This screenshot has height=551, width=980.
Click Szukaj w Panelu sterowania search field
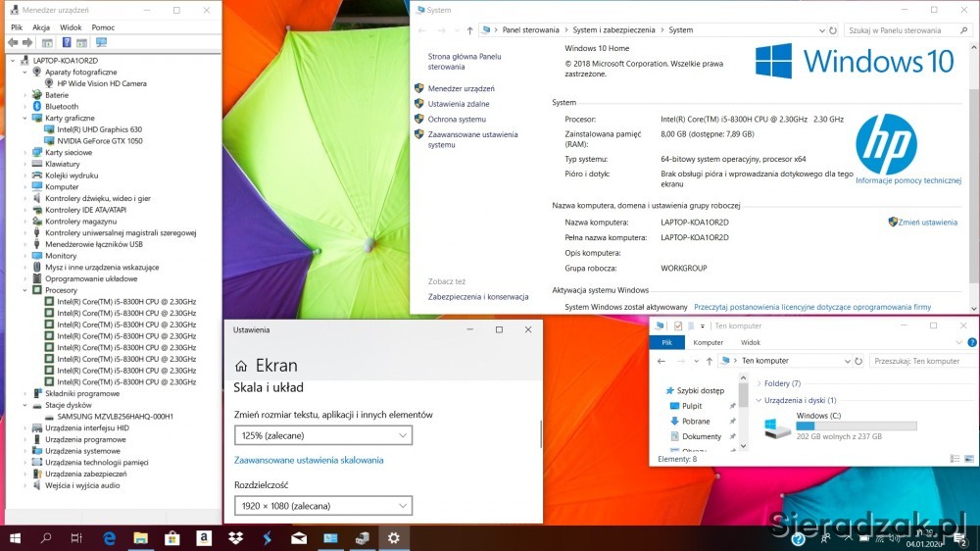coord(907,30)
